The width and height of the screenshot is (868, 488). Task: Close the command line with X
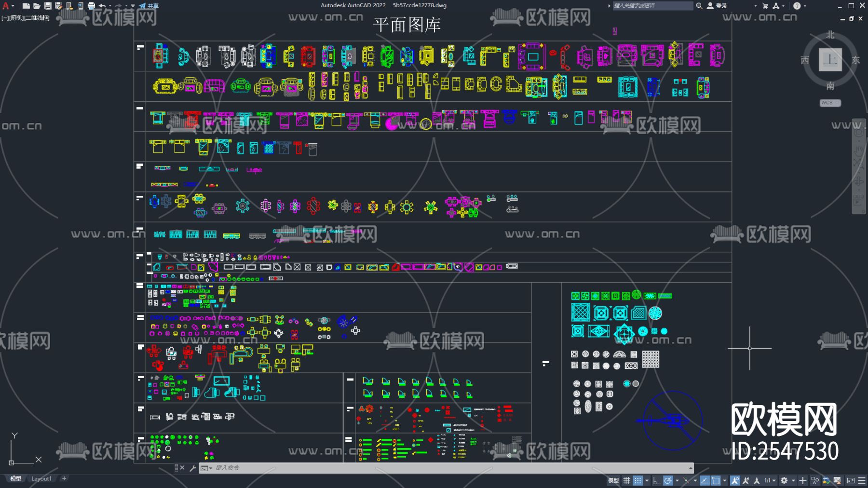182,468
